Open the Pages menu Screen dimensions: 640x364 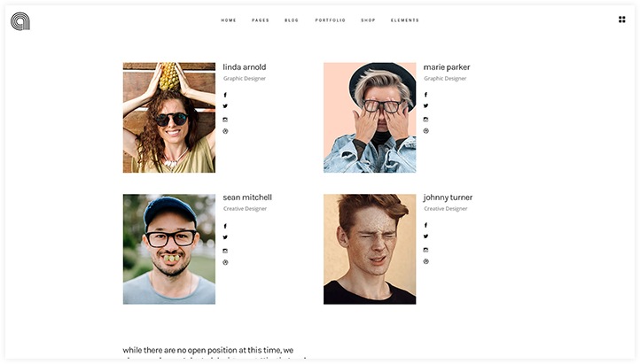(261, 20)
